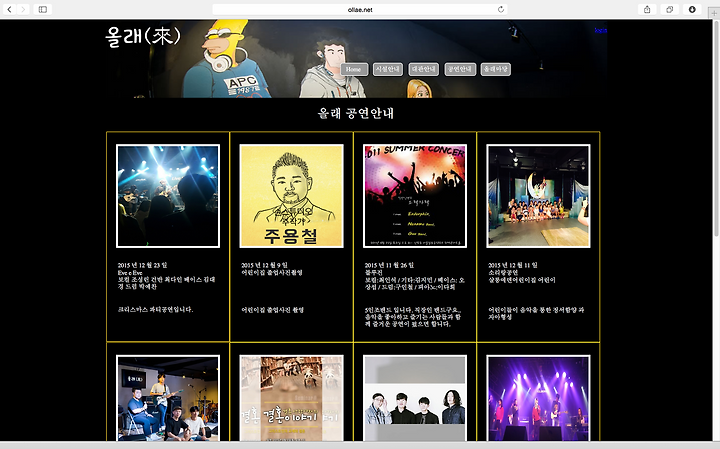
Task: Go back to the previous page
Action: click(10, 9)
